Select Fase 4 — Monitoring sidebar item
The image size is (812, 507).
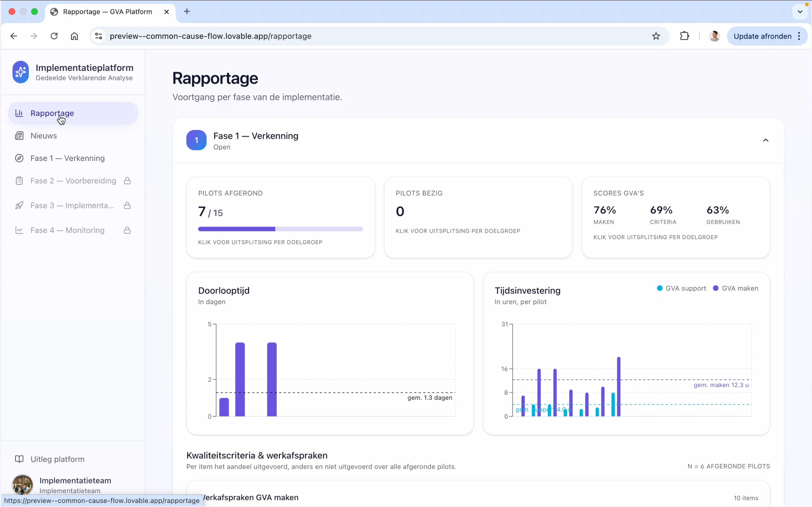click(73, 230)
